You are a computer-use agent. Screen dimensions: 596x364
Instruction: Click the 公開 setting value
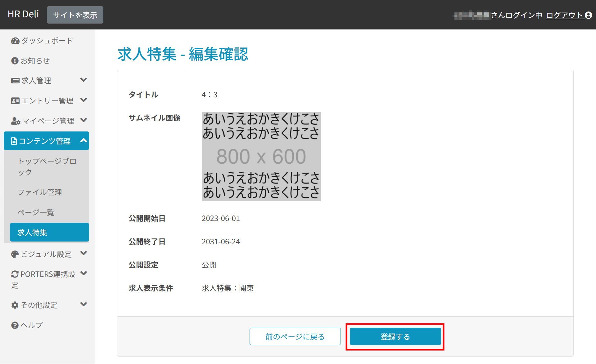point(209,265)
